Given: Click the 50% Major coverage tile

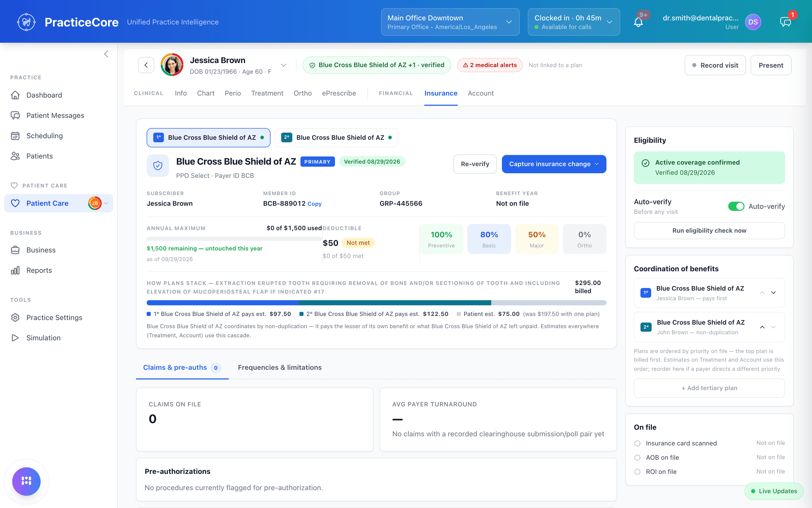Looking at the screenshot, I should point(537,239).
